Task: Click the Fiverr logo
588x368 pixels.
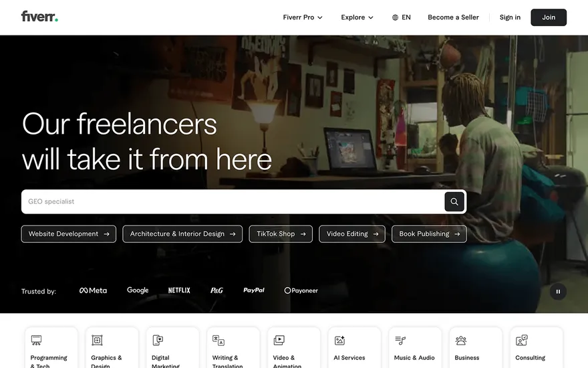Action: pos(39,17)
